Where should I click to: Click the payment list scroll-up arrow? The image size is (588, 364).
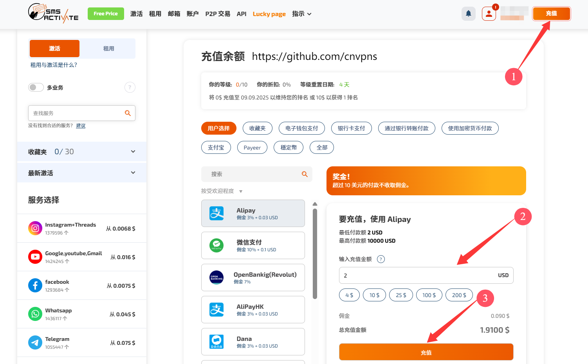[x=315, y=204]
